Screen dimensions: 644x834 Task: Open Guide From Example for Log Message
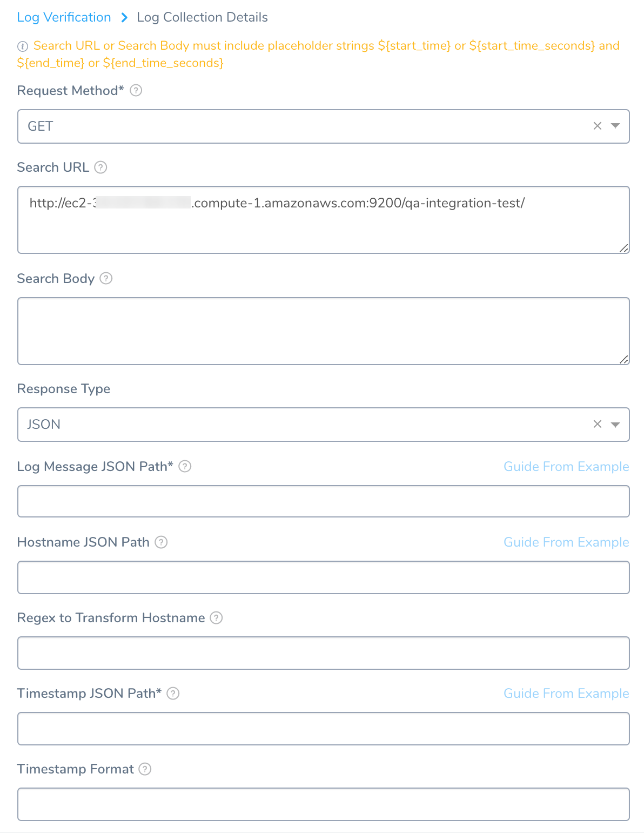click(566, 467)
